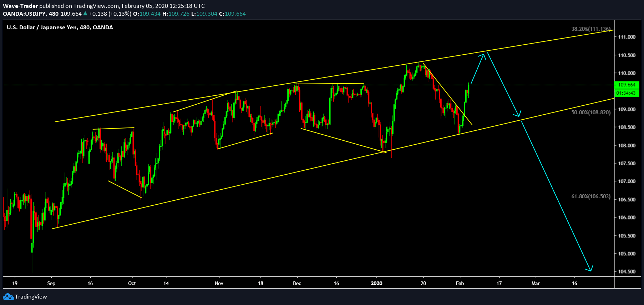Screen dimensions: 644x305
Task: Click the 104.500 price axis label
Action: pos(627,271)
